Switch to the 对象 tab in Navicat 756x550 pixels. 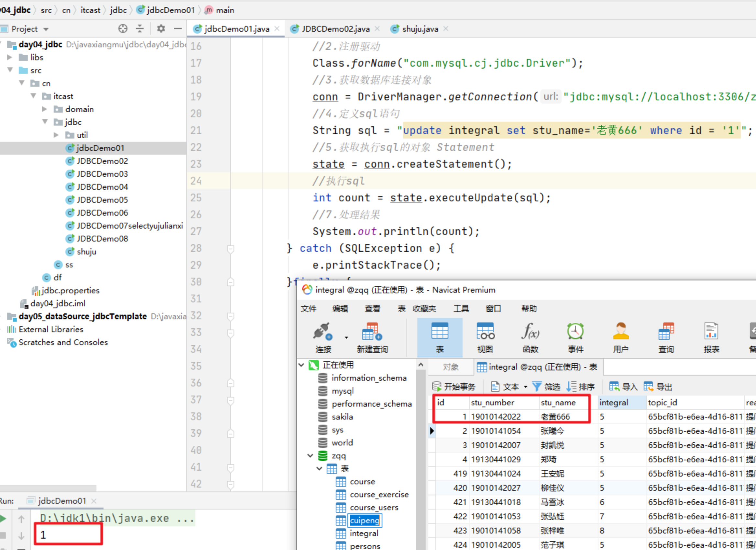tap(451, 367)
